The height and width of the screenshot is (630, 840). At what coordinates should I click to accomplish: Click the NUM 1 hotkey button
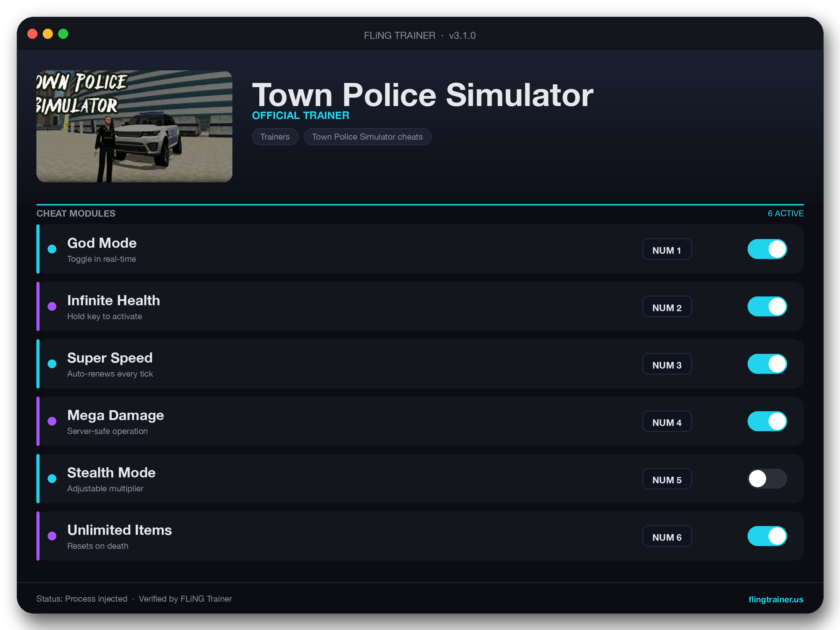click(667, 249)
